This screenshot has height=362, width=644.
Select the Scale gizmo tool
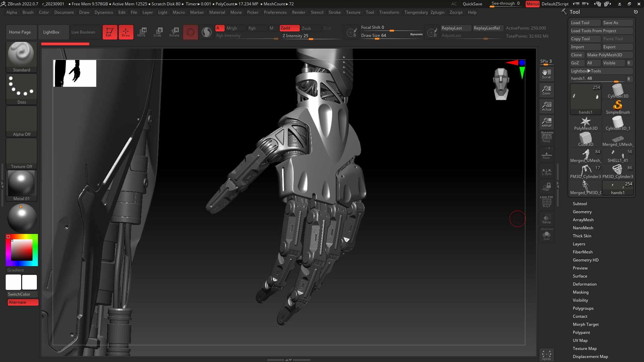pyautogui.click(x=158, y=32)
